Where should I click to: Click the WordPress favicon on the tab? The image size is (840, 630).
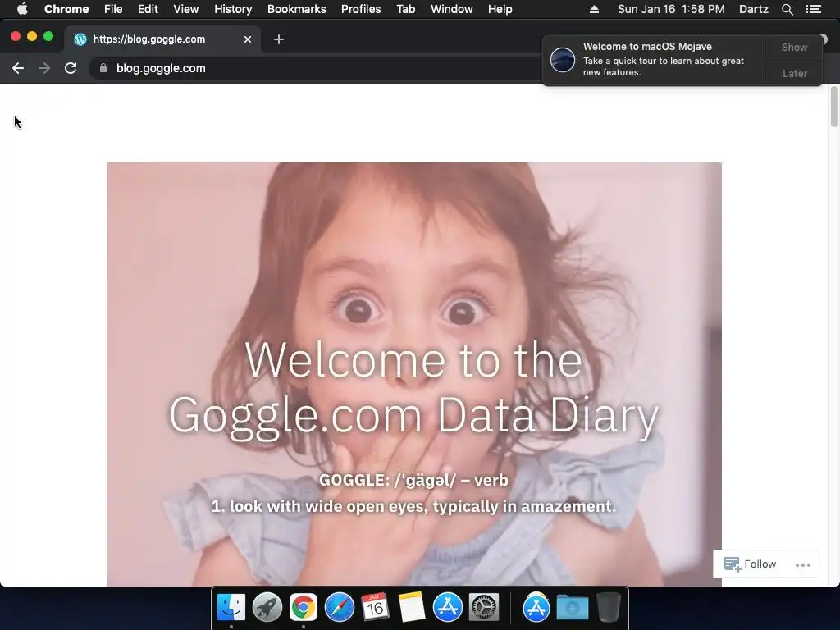point(80,39)
